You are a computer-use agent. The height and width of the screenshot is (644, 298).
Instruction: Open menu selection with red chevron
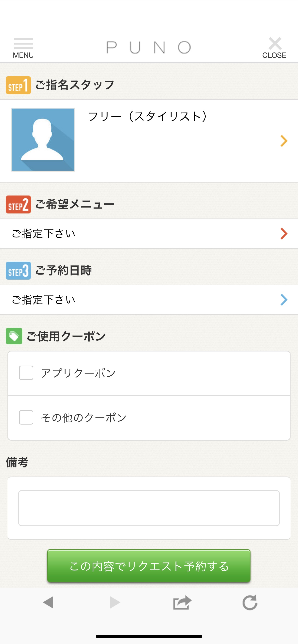[284, 234]
